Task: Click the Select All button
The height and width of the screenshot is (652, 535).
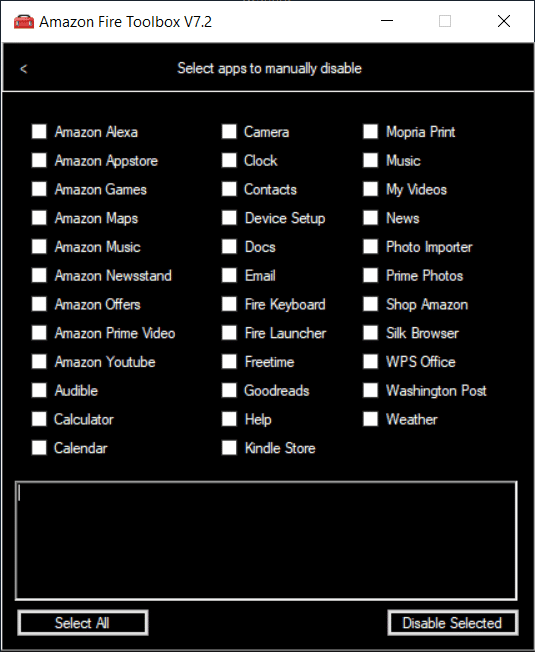Action: coord(83,622)
